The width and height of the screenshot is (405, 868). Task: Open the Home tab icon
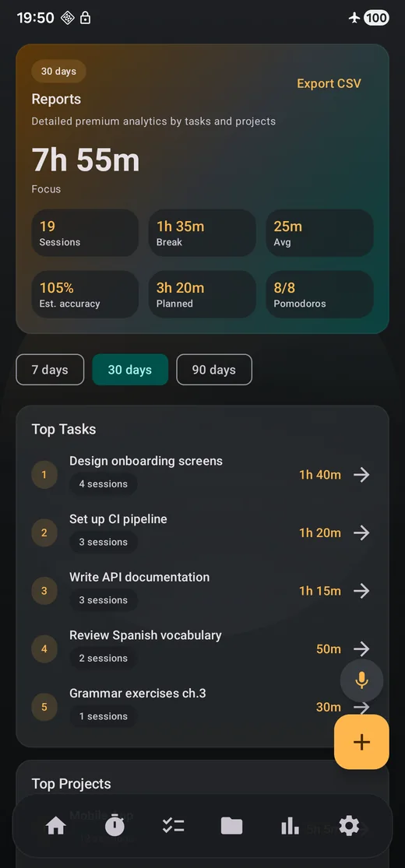point(56,827)
